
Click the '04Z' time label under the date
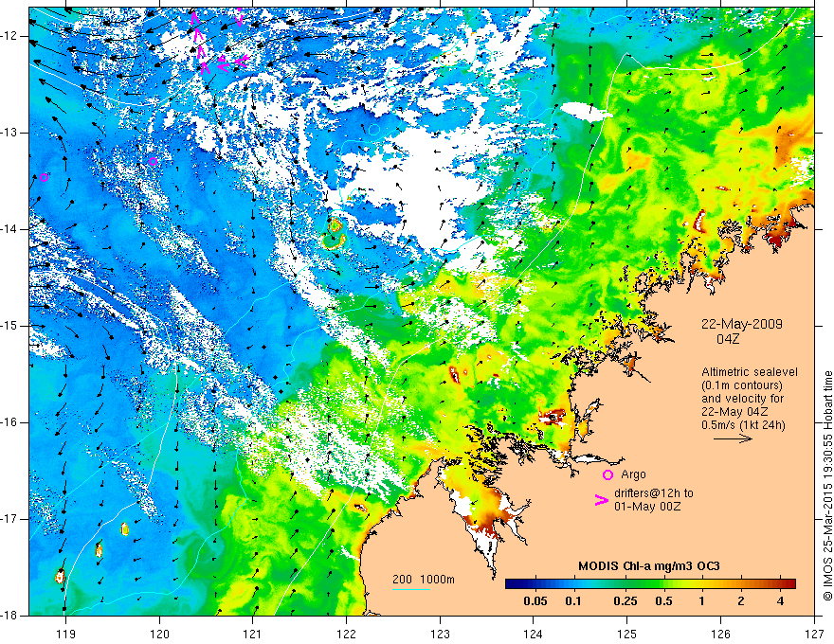(728, 339)
